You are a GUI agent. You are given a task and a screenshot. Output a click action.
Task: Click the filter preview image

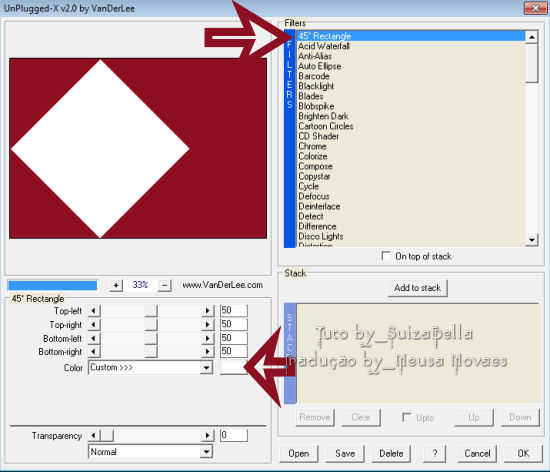coord(138,148)
